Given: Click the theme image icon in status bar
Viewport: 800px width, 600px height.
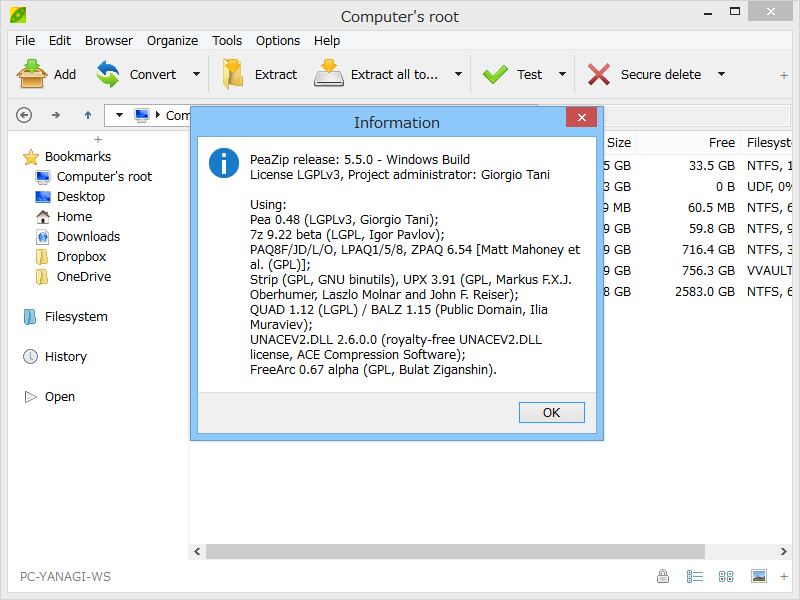Looking at the screenshot, I should tap(759, 576).
